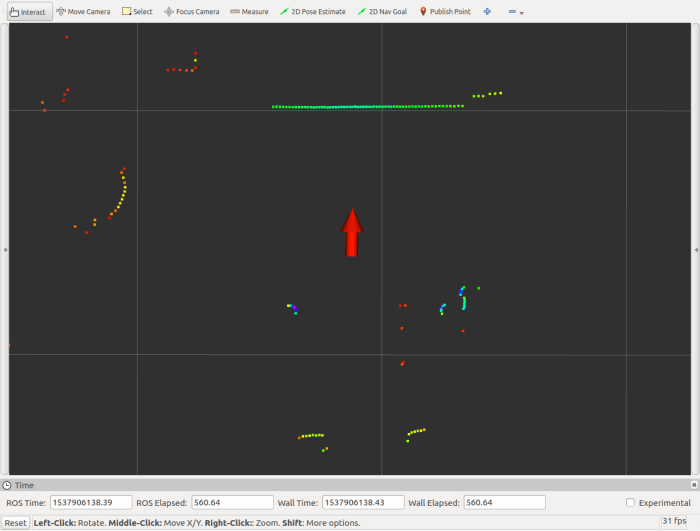Image resolution: width=700 pixels, height=531 pixels.
Task: Enable the 2D Pose Estimate tool
Action: click(x=311, y=12)
